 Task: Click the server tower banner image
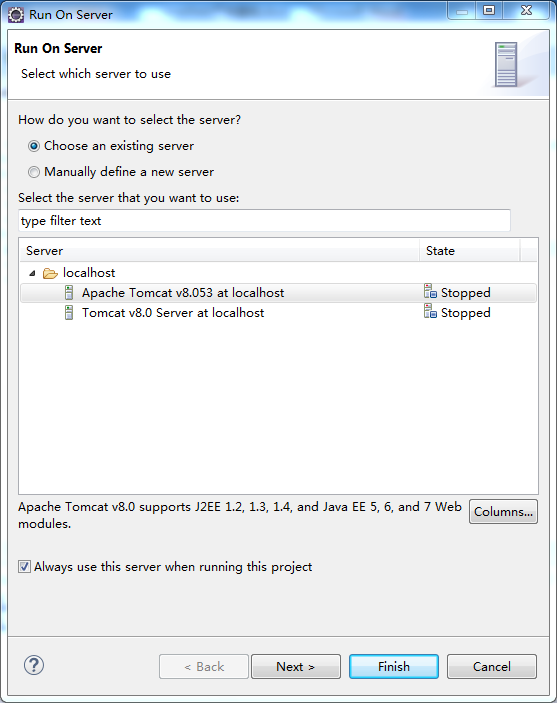coord(506,65)
